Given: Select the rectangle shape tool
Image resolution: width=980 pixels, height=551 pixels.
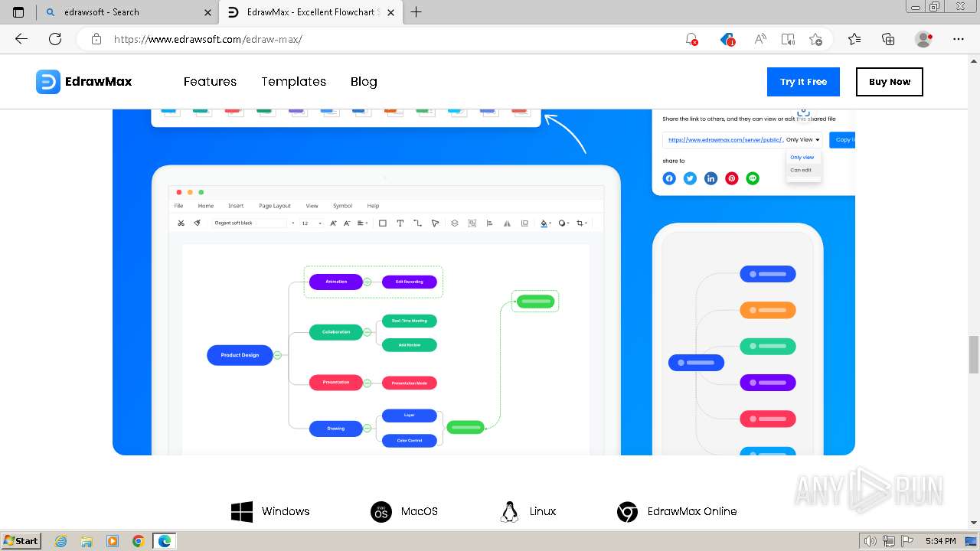Looking at the screenshot, I should click(x=383, y=223).
